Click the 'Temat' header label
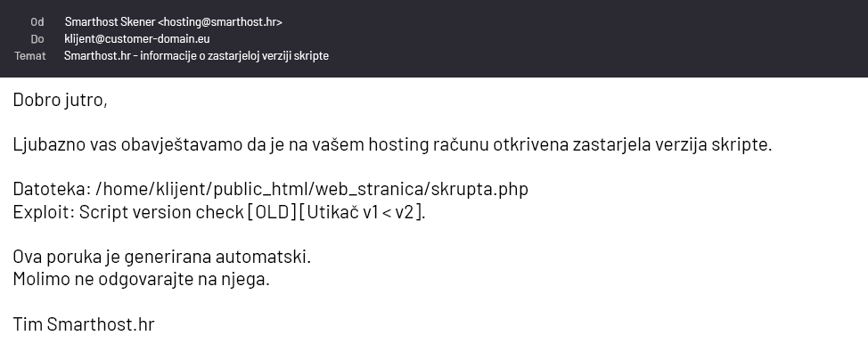The width and height of the screenshot is (868, 352). (x=30, y=56)
